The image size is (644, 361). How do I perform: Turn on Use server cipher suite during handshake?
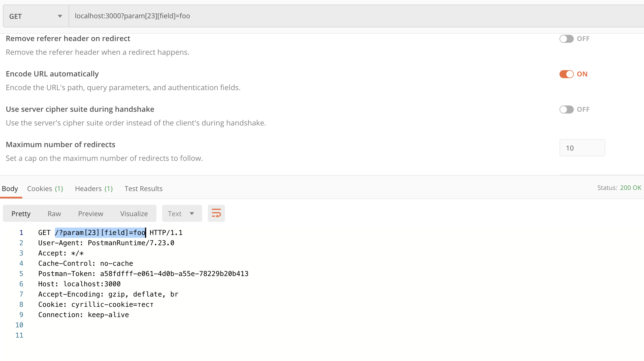(567, 109)
